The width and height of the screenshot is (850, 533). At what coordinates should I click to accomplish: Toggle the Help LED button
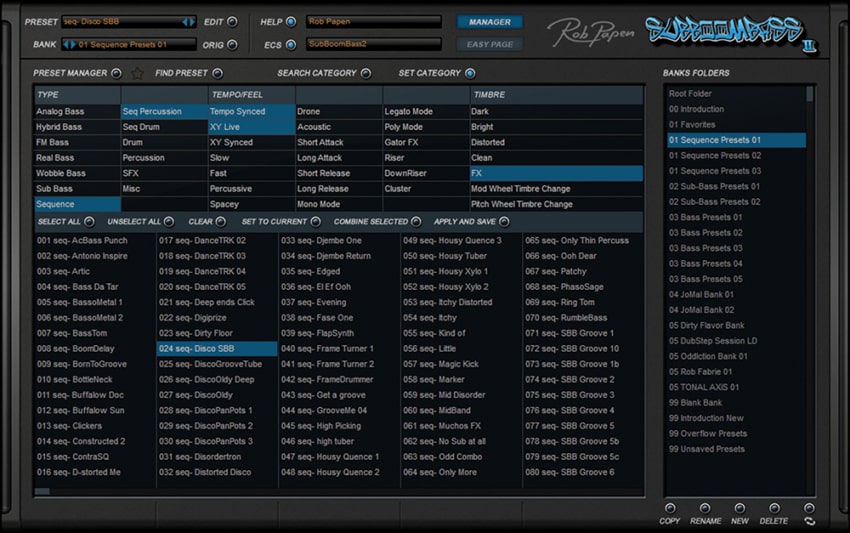pos(291,21)
